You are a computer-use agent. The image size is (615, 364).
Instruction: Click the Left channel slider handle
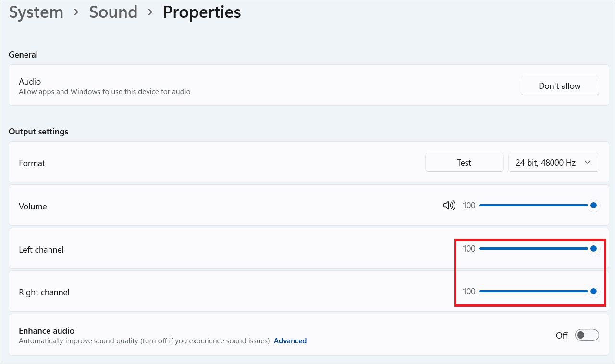(593, 248)
